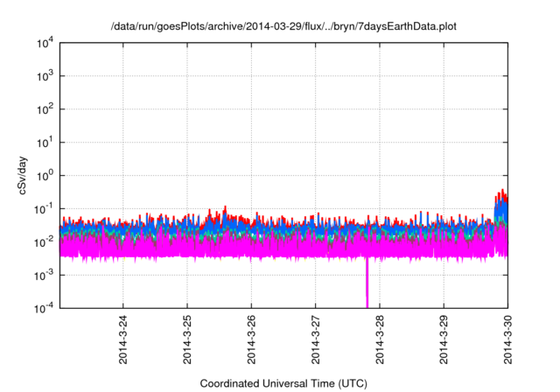Click the 2014-3-26 date label

pos(251,339)
